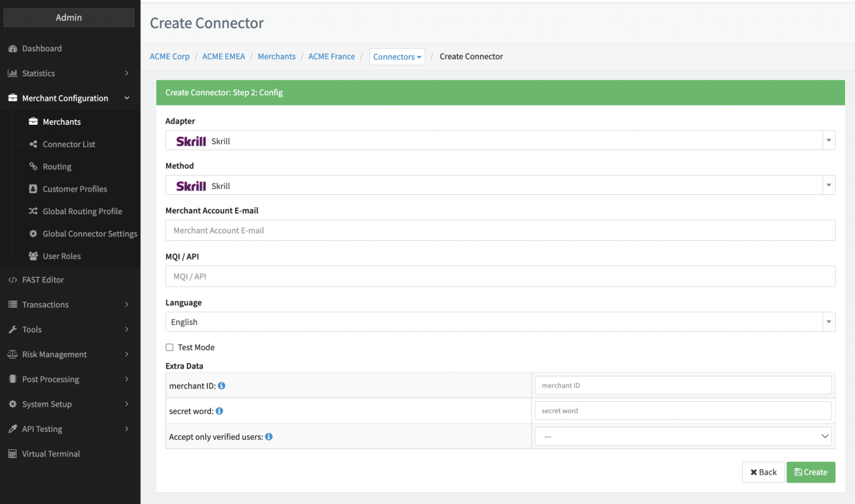Enable the Test Mode checkbox
The image size is (855, 504).
point(170,348)
